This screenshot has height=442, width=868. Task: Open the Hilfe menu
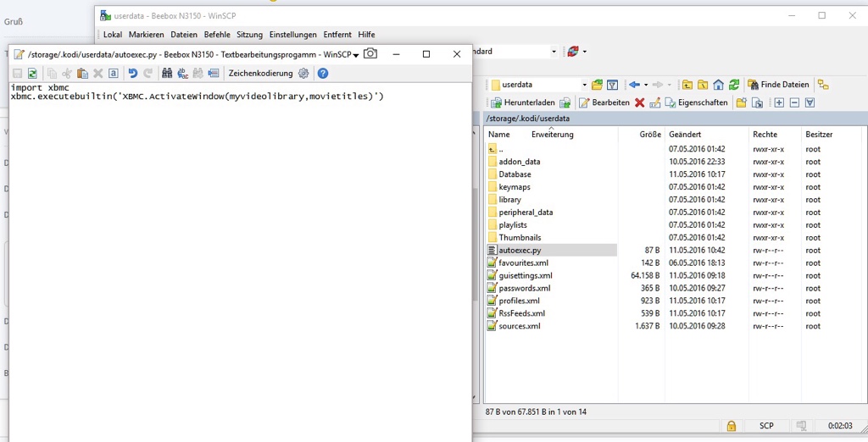366,35
